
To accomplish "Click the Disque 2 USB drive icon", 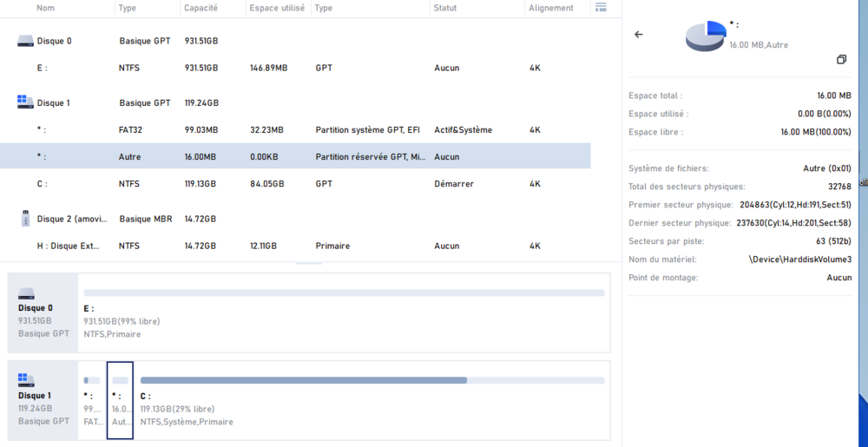I will tap(25, 219).
